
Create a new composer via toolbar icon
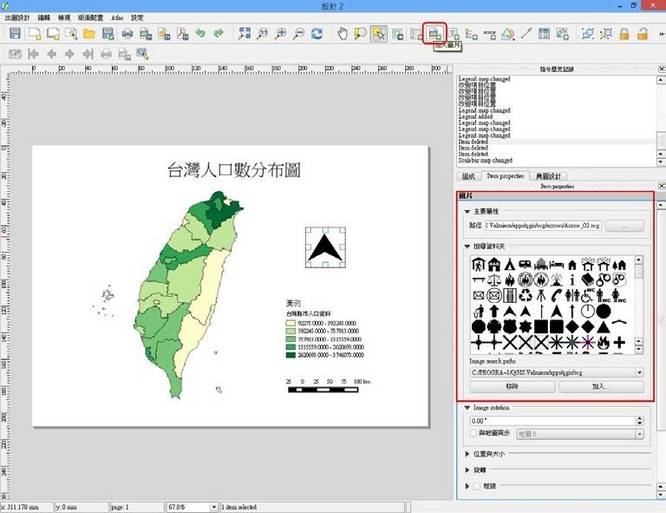pos(34,34)
